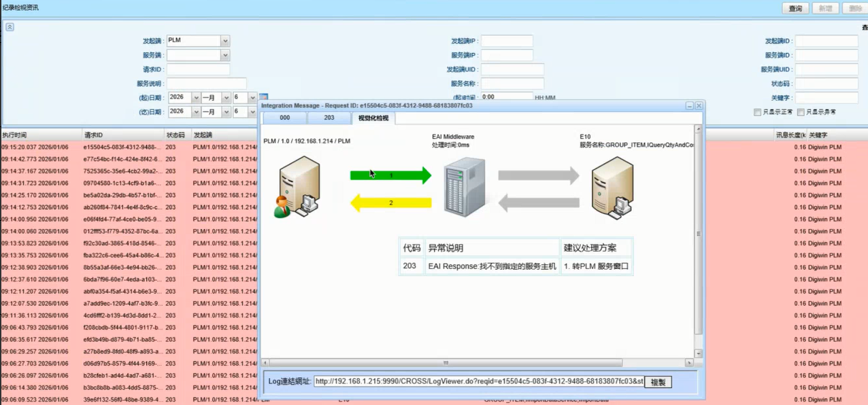868x405 pixels.
Task: Open the empty 服务端 dropdown
Action: 224,56
